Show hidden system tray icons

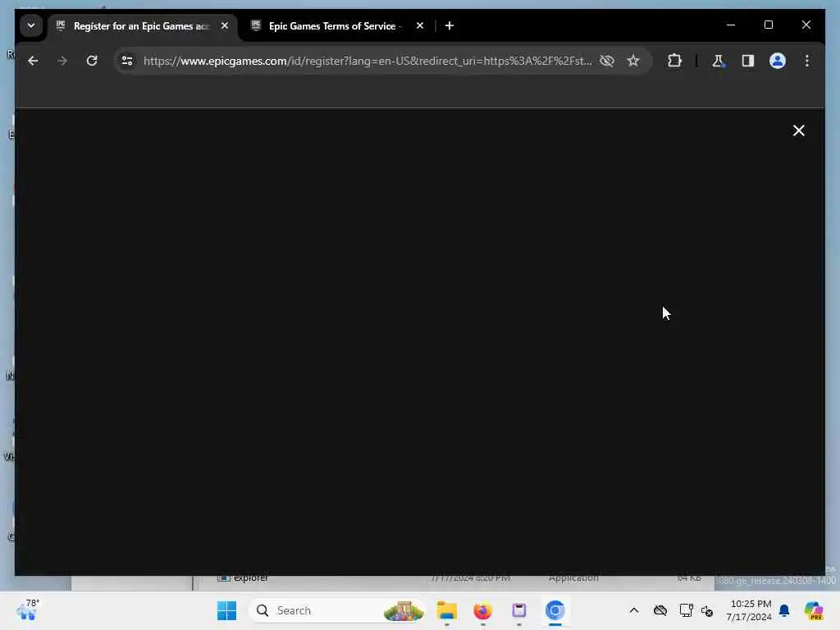tap(634, 610)
